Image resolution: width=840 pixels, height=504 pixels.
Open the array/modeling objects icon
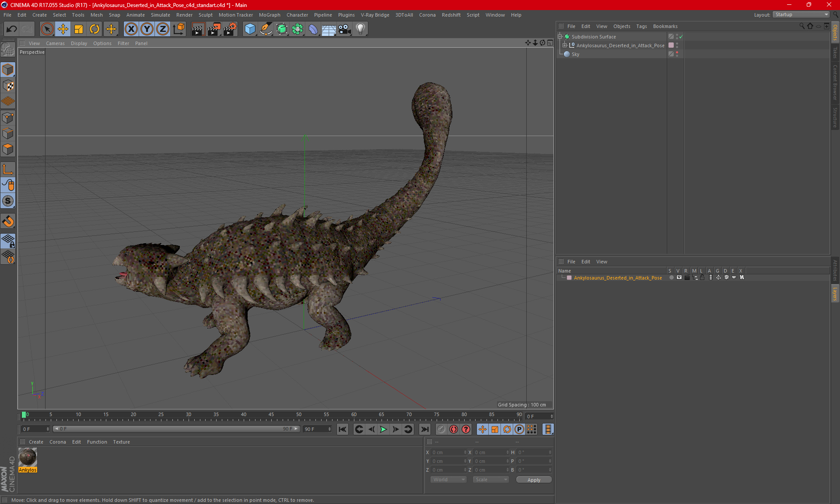[x=297, y=29]
